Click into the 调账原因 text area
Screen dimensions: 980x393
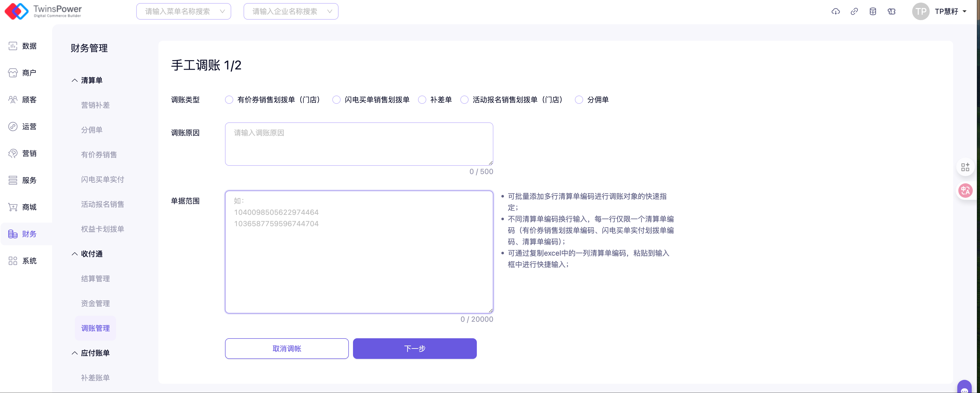359,144
